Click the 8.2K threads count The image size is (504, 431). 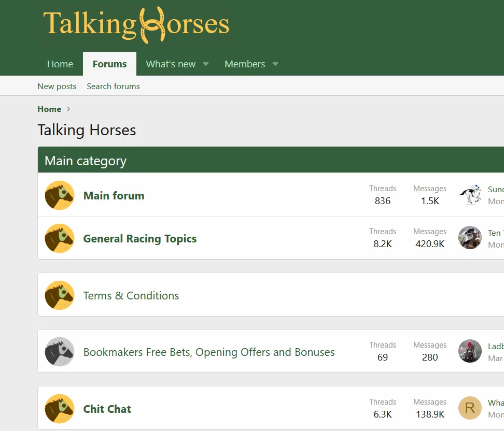click(383, 244)
